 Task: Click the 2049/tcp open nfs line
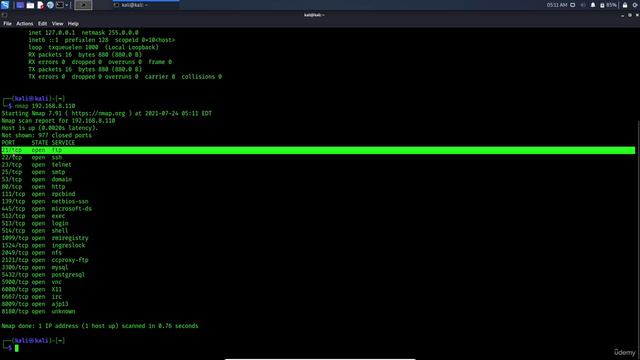32,253
